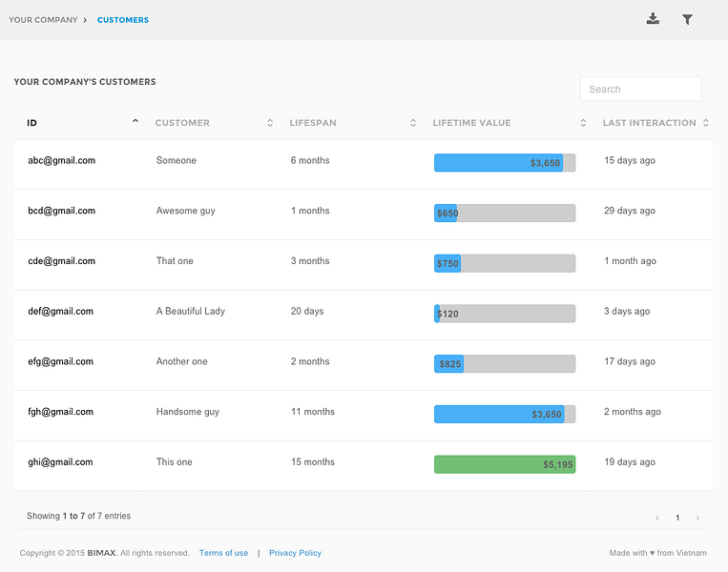Click the 19 days ago cell
Image resolution: width=728 pixels, height=572 pixels.
630,462
